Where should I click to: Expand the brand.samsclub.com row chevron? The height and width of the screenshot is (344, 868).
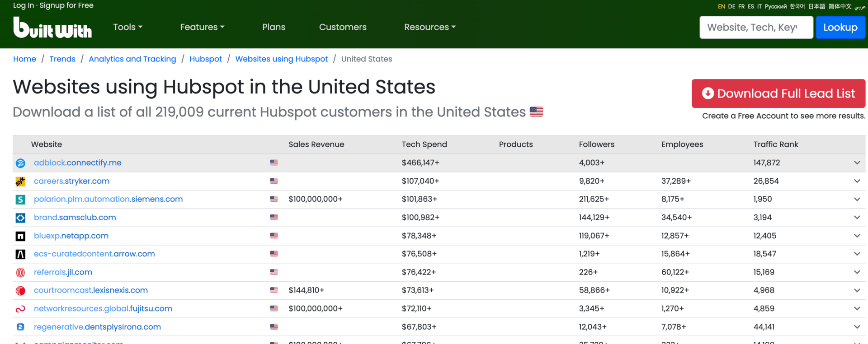[x=857, y=218]
